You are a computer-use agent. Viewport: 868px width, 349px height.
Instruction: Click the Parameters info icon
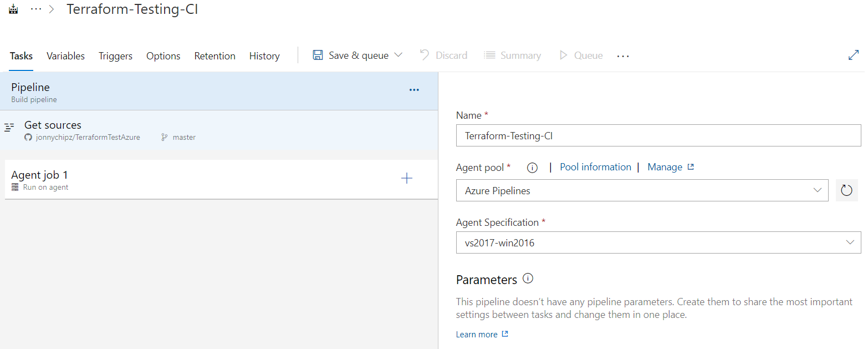(x=528, y=279)
